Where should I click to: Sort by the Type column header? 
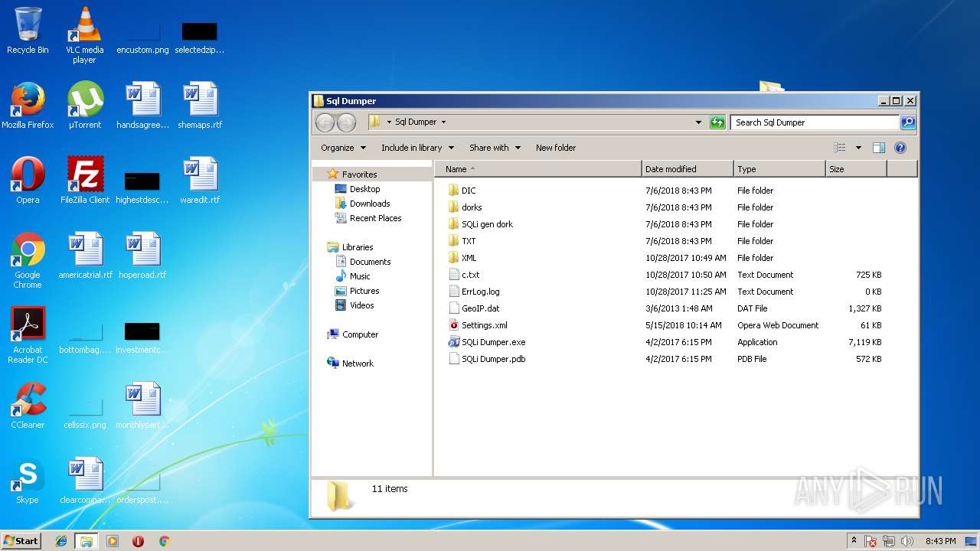(779, 169)
